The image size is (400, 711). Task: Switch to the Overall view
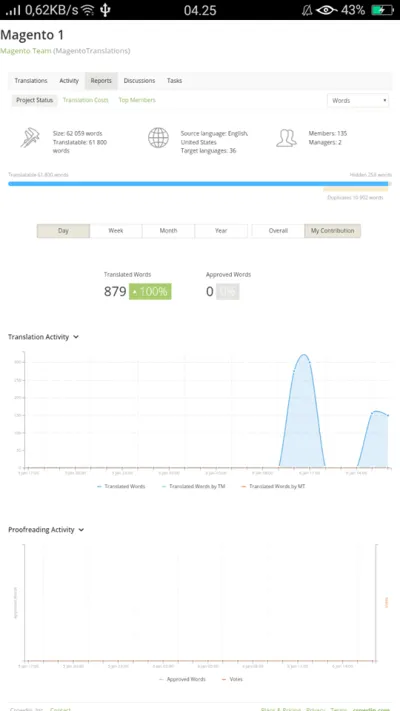278,231
